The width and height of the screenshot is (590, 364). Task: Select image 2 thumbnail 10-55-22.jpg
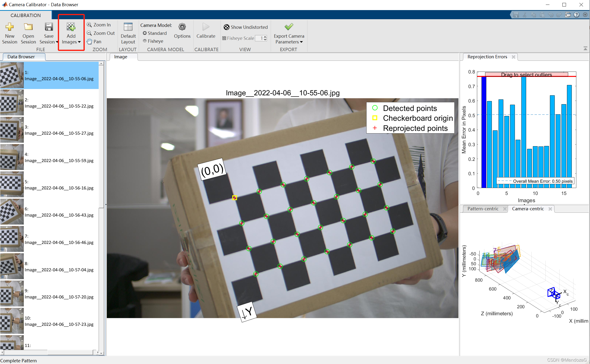click(12, 103)
